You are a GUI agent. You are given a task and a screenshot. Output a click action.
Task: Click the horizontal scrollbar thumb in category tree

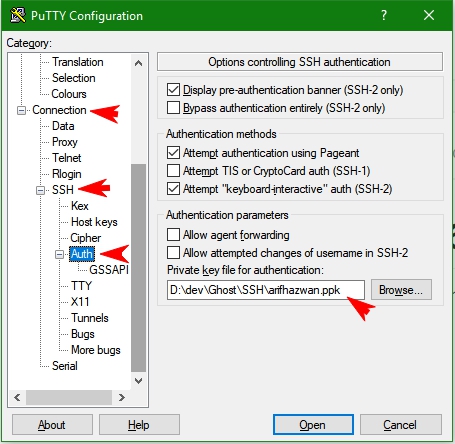(x=69, y=397)
